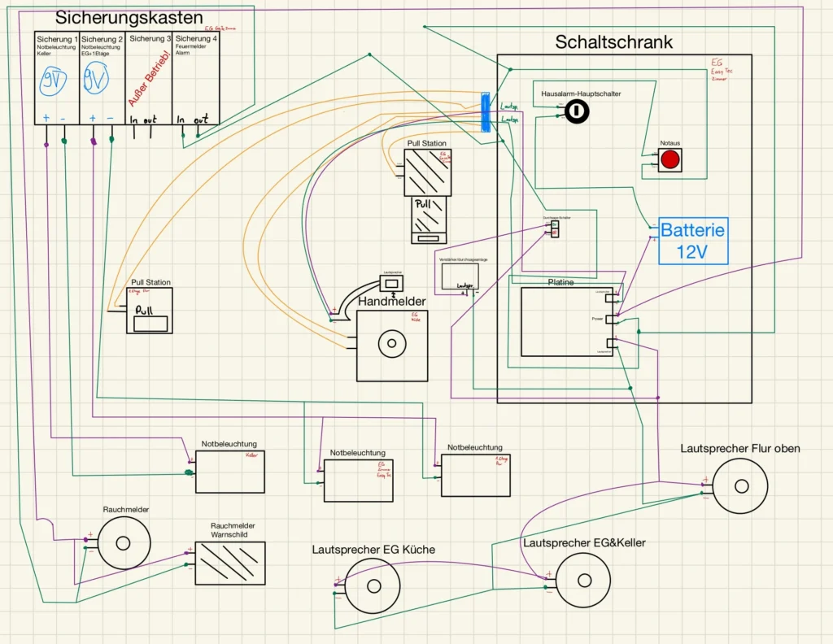Click the Lautsprecher EG Küche speaker icon
Screen dimensions: 833x644
pyautogui.click(x=374, y=587)
